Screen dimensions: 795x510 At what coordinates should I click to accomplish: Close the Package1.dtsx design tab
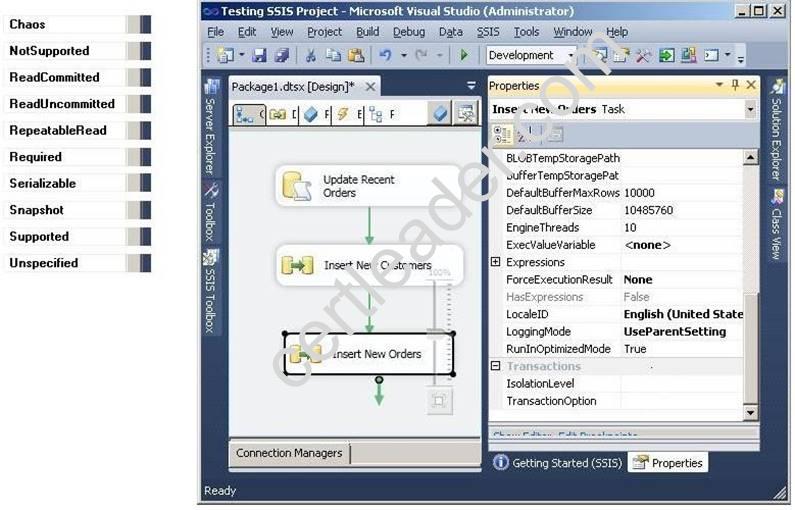click(x=371, y=87)
